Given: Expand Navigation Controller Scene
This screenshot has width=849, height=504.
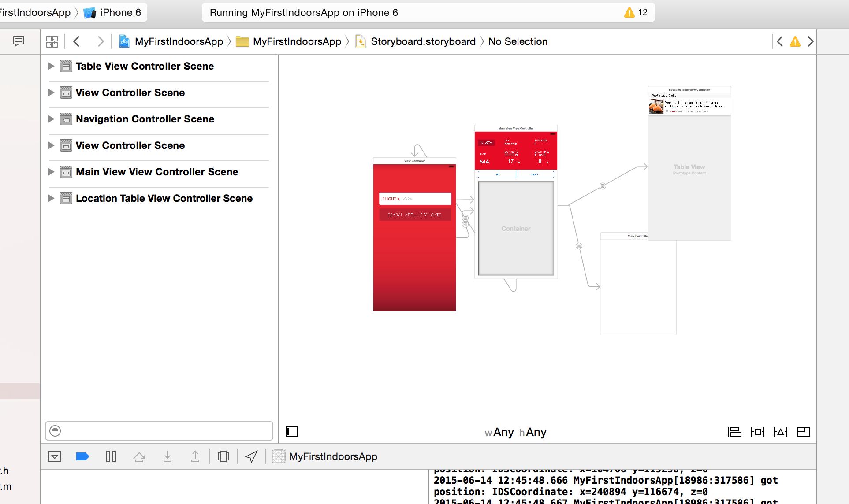Looking at the screenshot, I should pyautogui.click(x=51, y=119).
